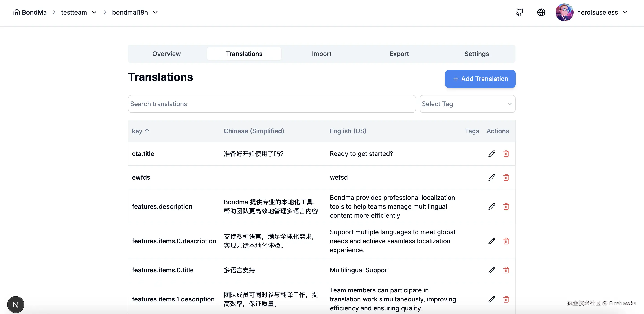Open the GitHub icon link

pyautogui.click(x=519, y=12)
